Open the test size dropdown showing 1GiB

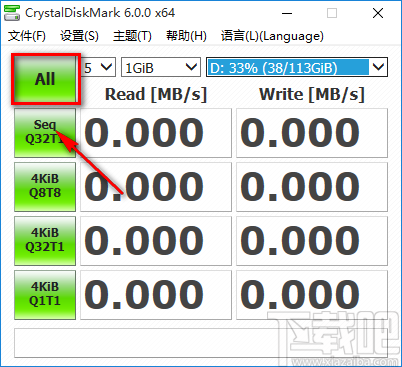click(x=161, y=67)
